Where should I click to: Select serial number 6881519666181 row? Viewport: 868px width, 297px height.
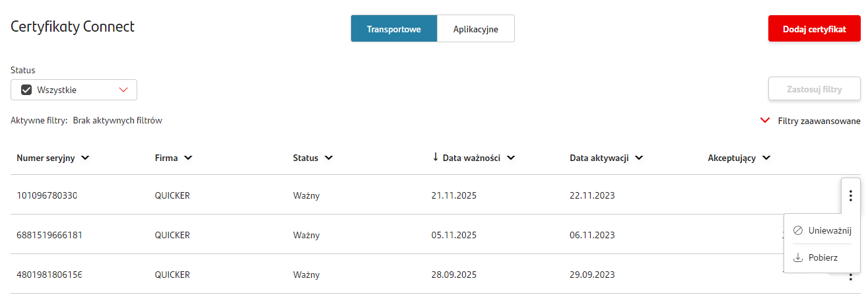50,235
